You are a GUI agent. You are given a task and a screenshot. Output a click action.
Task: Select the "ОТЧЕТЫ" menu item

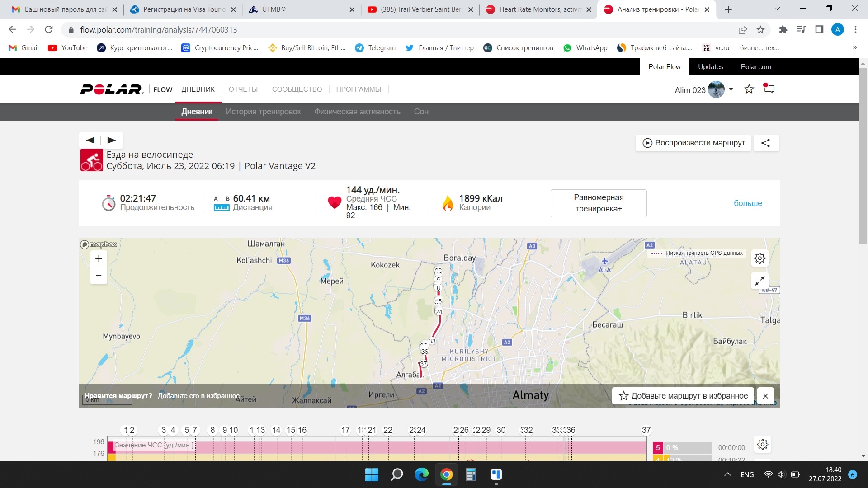[243, 89]
